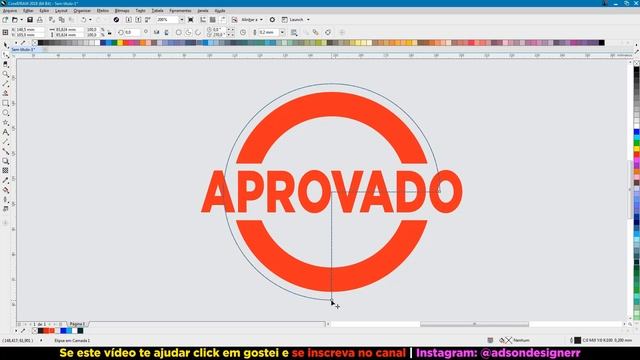This screenshot has width=640, height=360.
Task: Choose the Pie shape type button
Action: click(188, 32)
